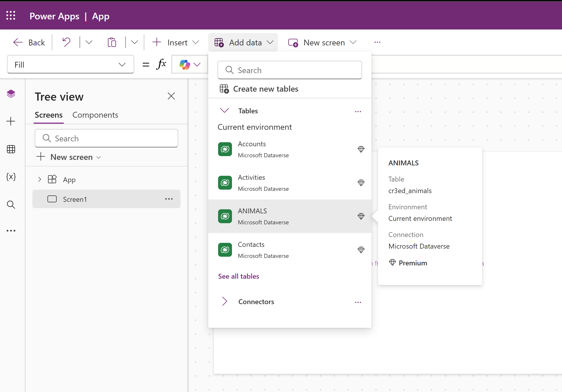This screenshot has width=562, height=392.
Task: Click See all tables link
Action: [x=239, y=276]
